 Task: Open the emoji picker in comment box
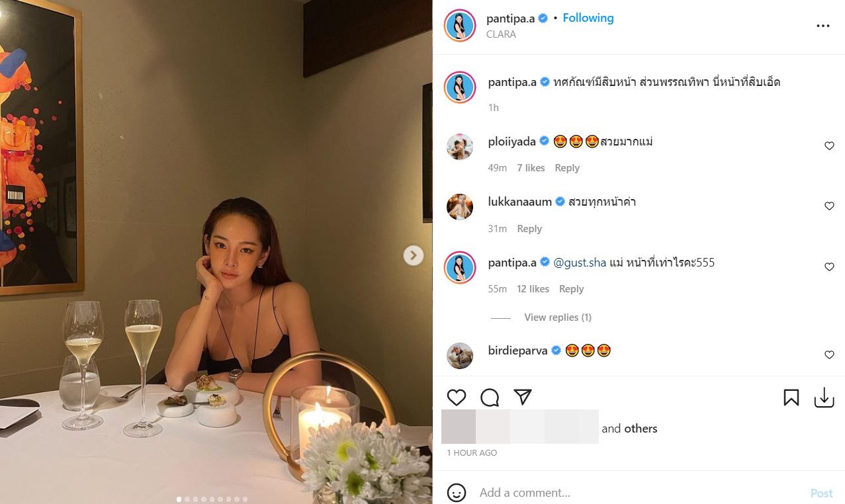(457, 493)
